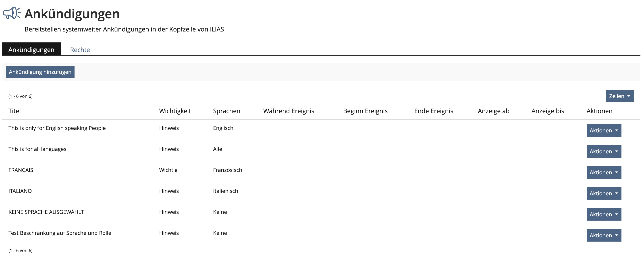This screenshot has height=259, width=644.
Task: Click the Während Ereignis column header
Action: 289,111
